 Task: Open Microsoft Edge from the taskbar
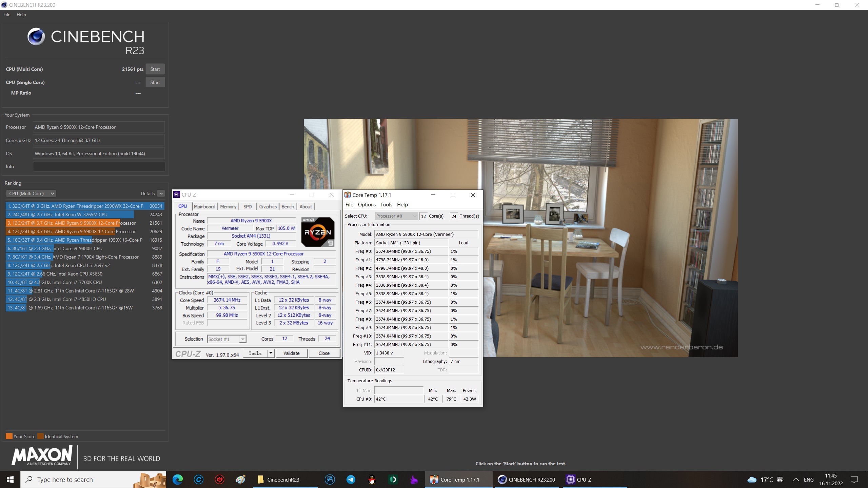[x=177, y=480]
